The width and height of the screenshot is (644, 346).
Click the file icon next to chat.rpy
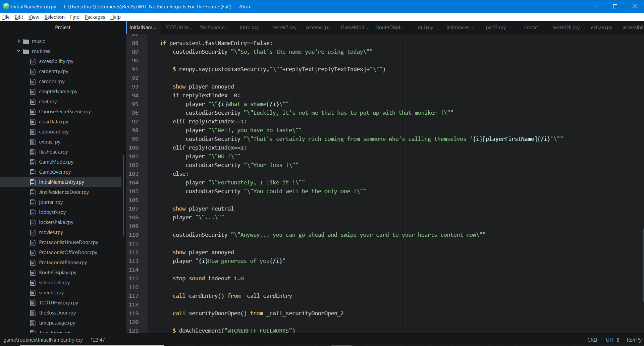(x=33, y=101)
